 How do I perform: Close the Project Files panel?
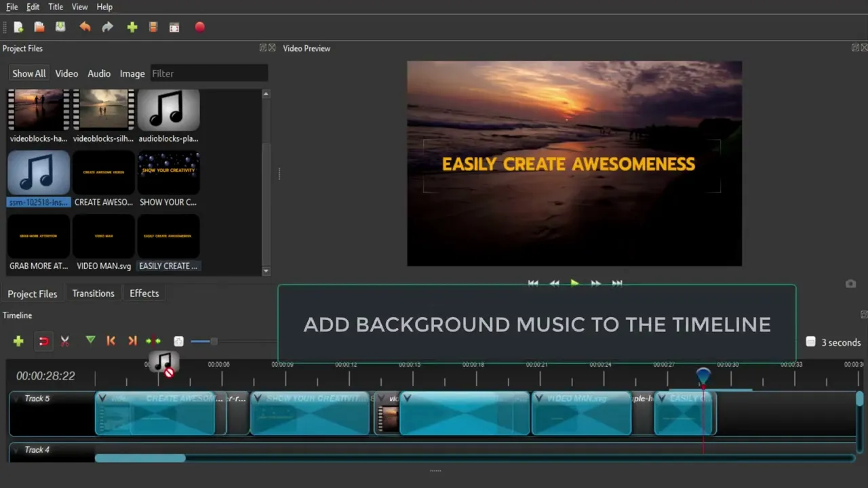(272, 47)
